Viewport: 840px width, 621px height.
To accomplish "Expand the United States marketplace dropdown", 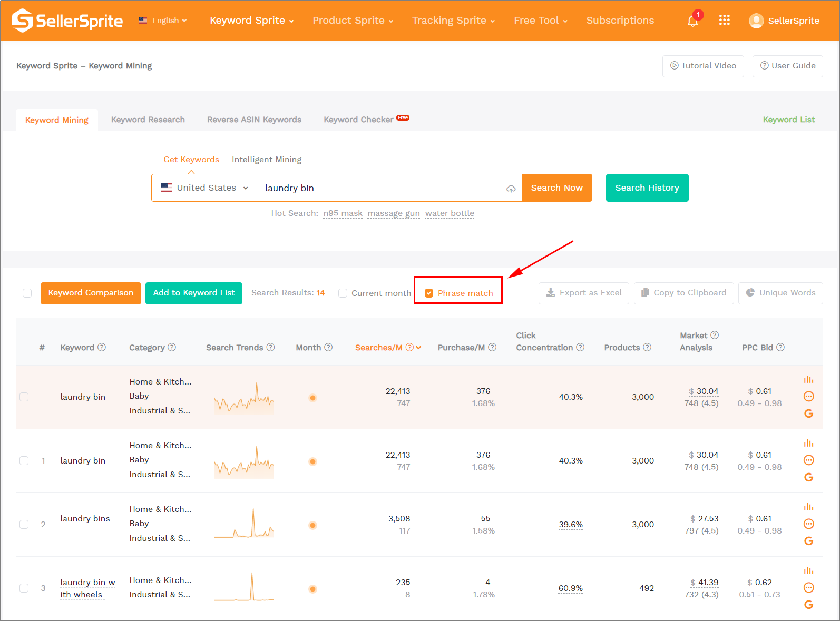I will [x=205, y=188].
